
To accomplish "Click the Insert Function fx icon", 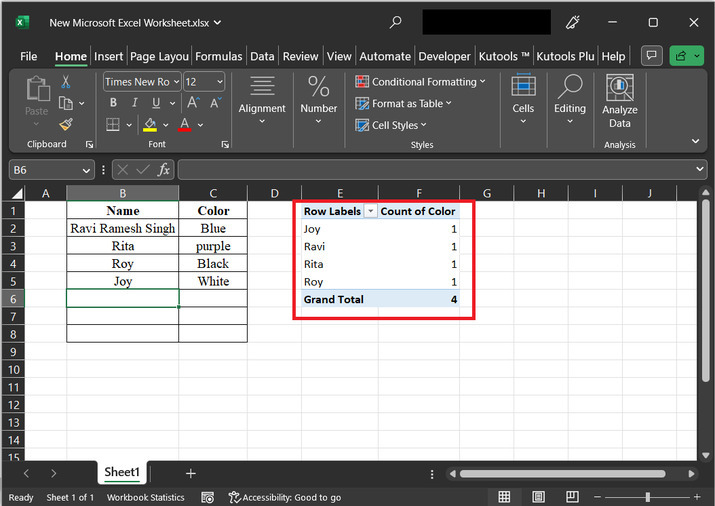I will pyautogui.click(x=163, y=170).
